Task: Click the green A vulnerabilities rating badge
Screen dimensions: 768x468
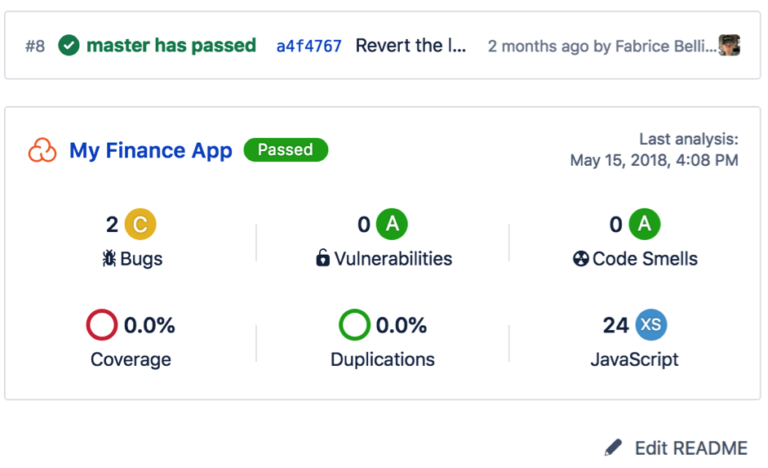Action: tap(392, 224)
